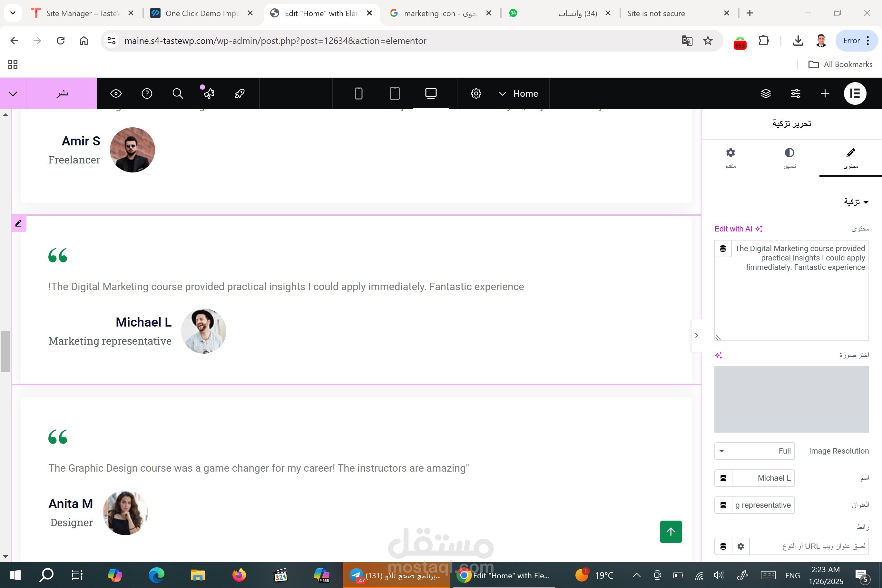Click the add element plus icon
Image resolution: width=882 pixels, height=588 pixels.
tap(825, 93)
